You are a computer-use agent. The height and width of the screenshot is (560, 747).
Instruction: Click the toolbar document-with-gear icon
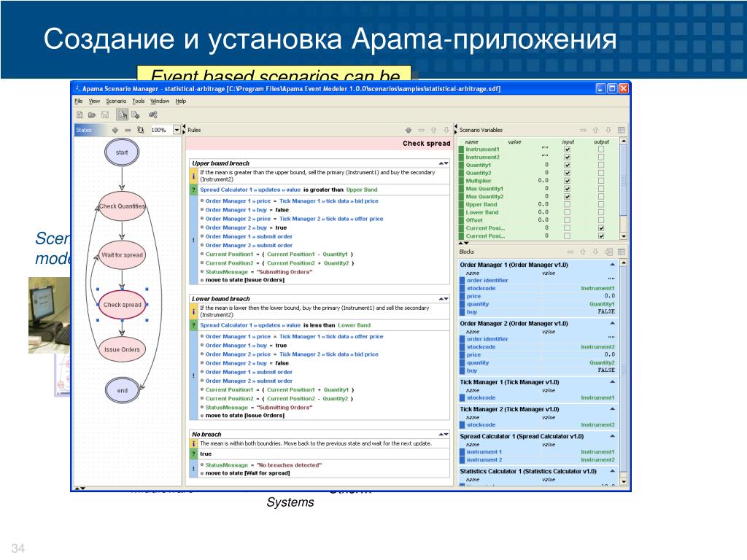[x=136, y=114]
